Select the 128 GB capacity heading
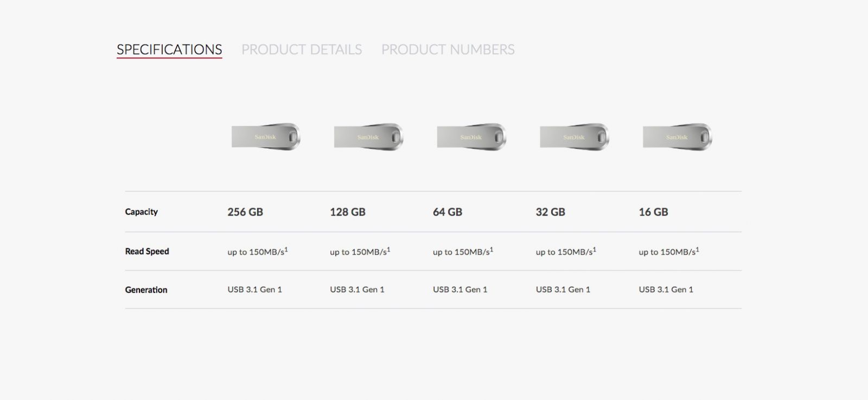The height and width of the screenshot is (400, 868). pos(348,212)
